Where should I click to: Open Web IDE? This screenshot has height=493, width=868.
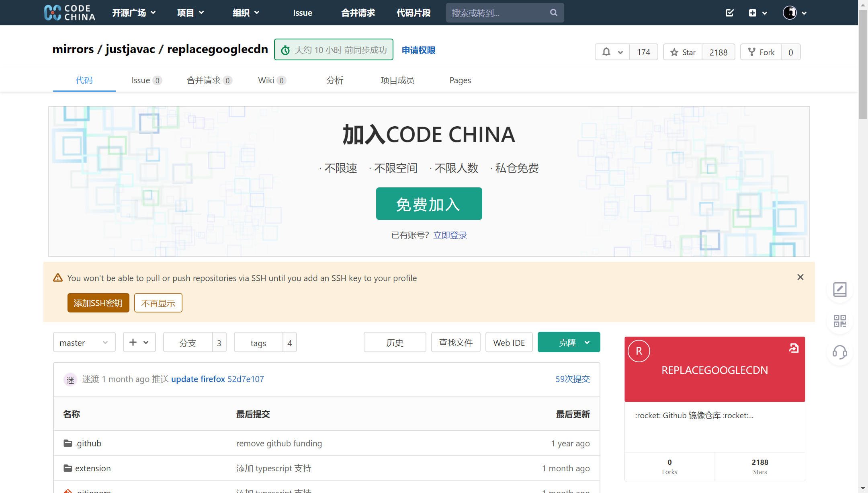coord(509,342)
